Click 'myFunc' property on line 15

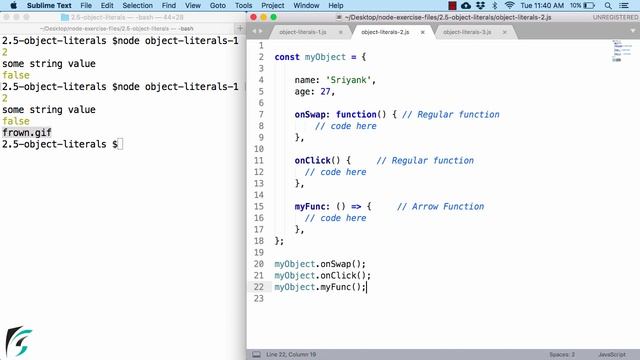(x=310, y=206)
